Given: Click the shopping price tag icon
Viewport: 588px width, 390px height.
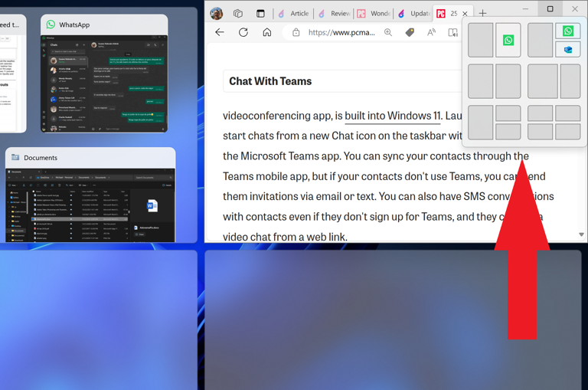Looking at the screenshot, I should 410,33.
